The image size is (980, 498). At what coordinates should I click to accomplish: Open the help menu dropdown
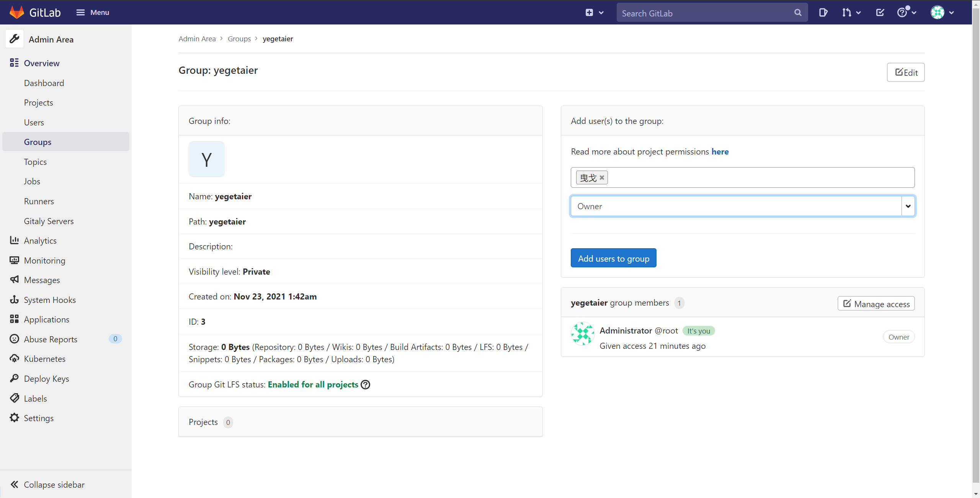[x=906, y=13]
